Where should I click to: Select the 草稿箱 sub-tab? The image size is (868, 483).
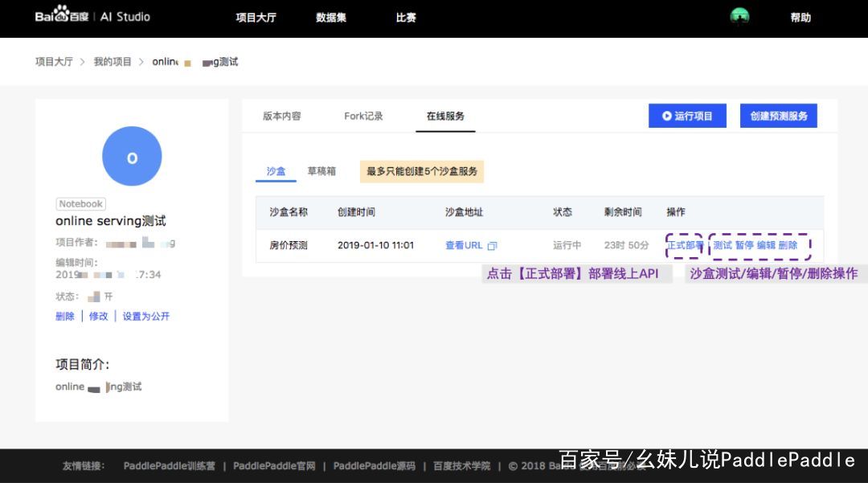321,171
